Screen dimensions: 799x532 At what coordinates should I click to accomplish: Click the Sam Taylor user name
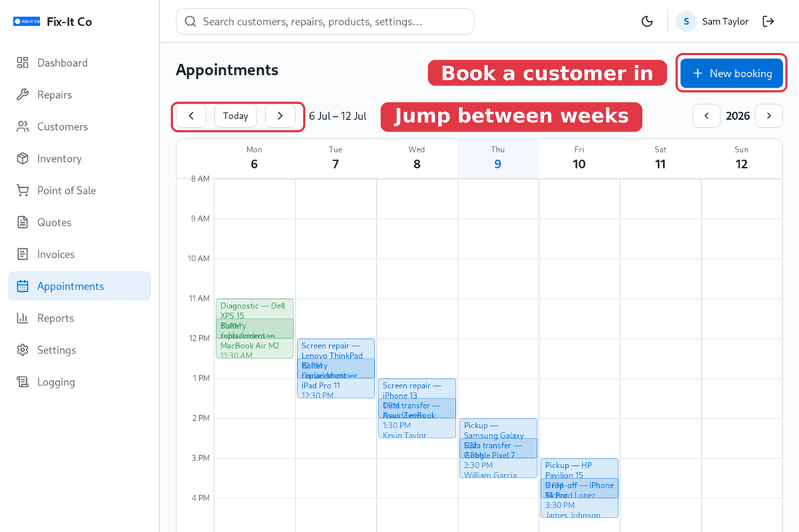(725, 21)
